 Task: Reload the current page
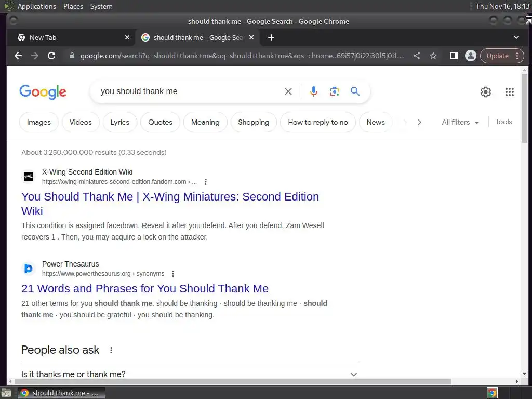pyautogui.click(x=51, y=56)
